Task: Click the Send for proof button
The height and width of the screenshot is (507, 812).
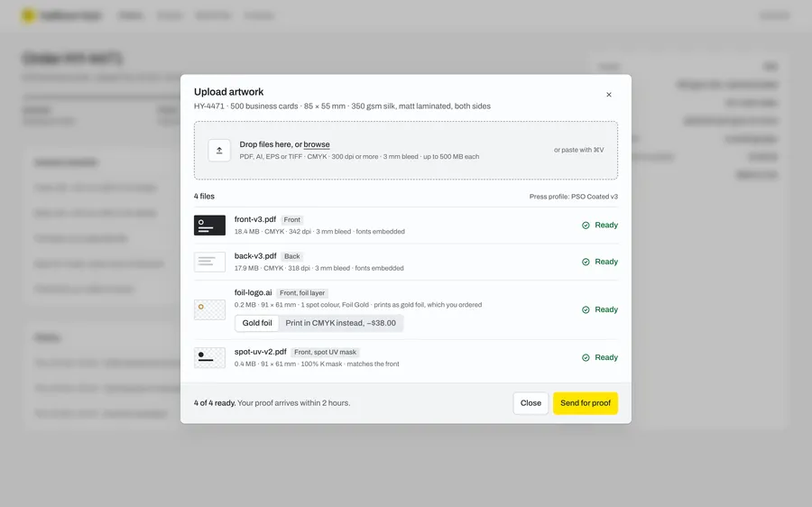Action: (586, 403)
